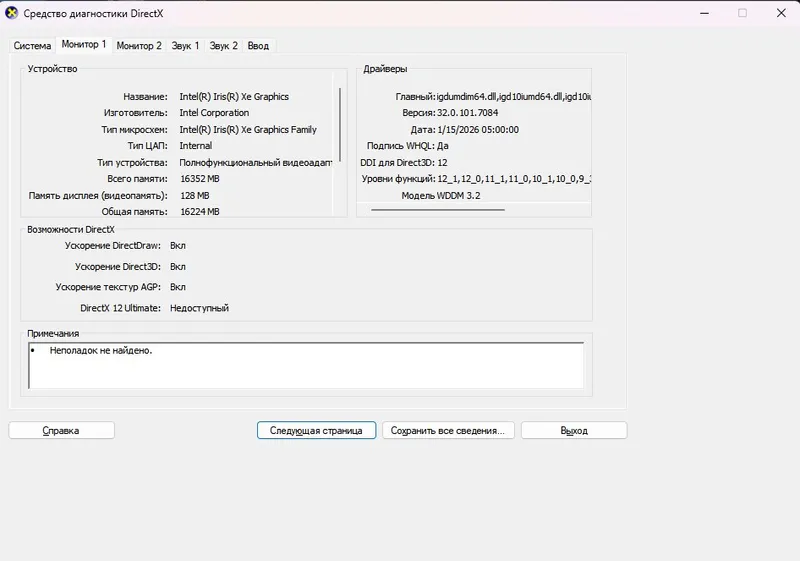The width and height of the screenshot is (800, 561).
Task: Click the DirectX 12 Ultimate Недоступный value
Action: tap(199, 308)
